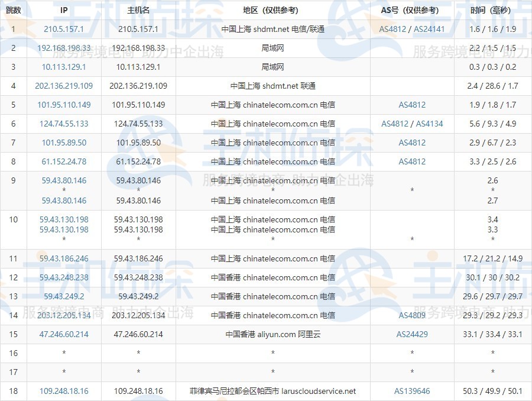532x401 pixels.
Task: Open the AS139646 link in hop 18
Action: (412, 391)
